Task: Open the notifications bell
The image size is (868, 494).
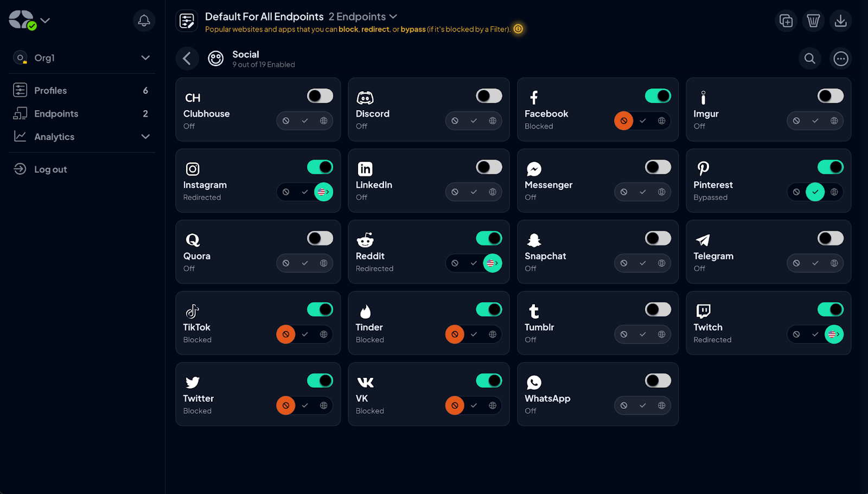Action: (144, 21)
